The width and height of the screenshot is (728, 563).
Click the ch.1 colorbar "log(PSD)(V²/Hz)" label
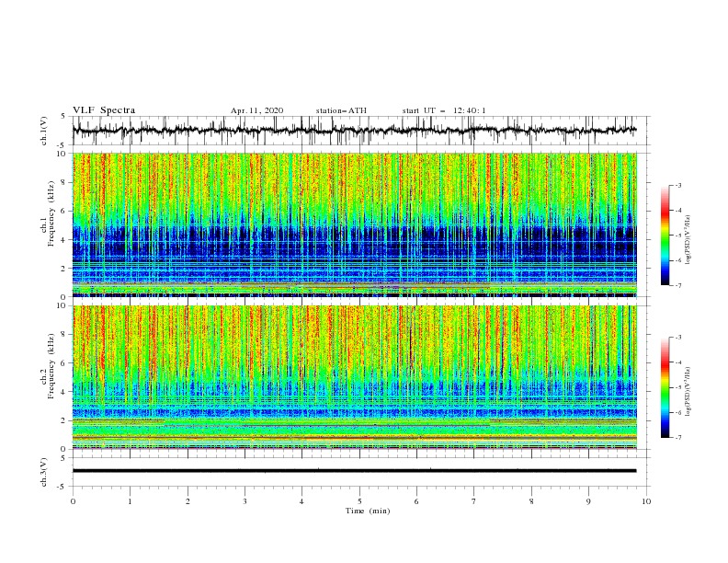[x=688, y=240]
